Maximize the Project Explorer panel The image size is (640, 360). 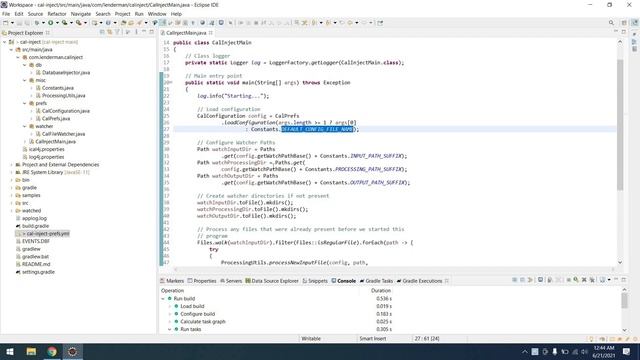[x=151, y=32]
